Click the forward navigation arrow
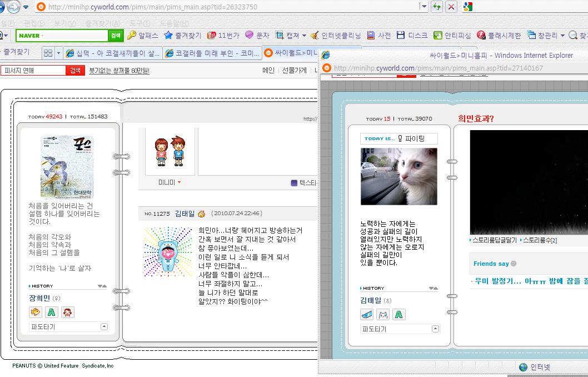Screen dimensions: 588x377 [14, 7]
